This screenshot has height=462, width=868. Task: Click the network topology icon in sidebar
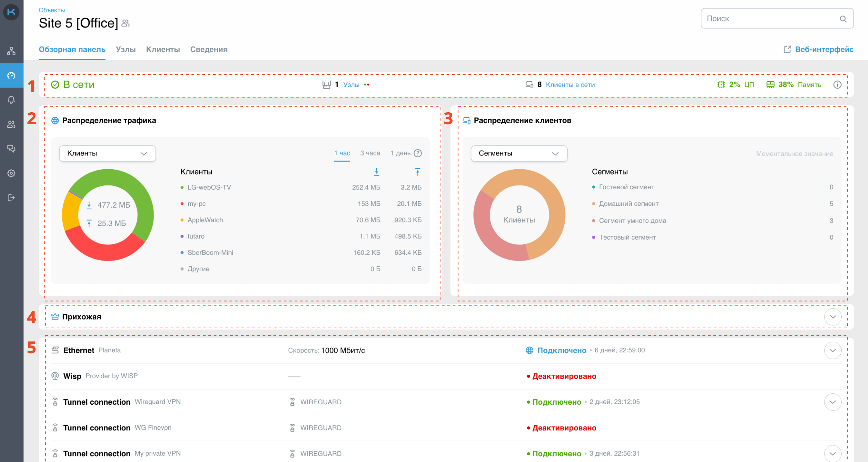pos(11,51)
